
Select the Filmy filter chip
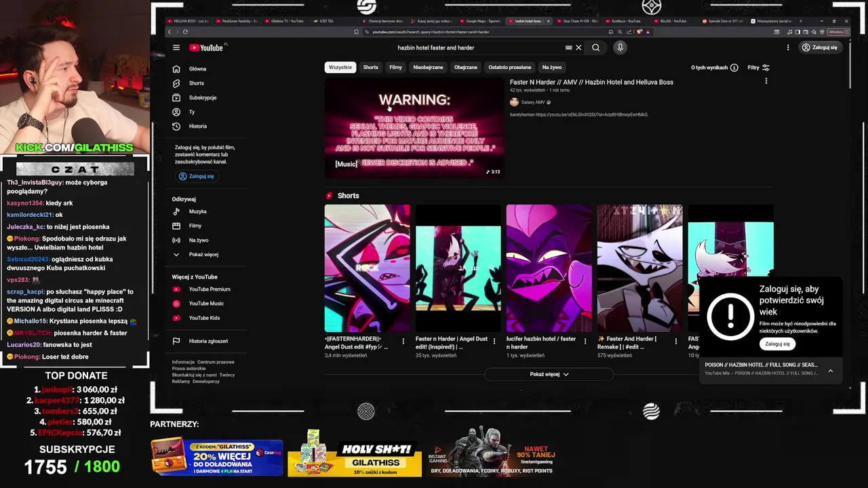point(396,67)
